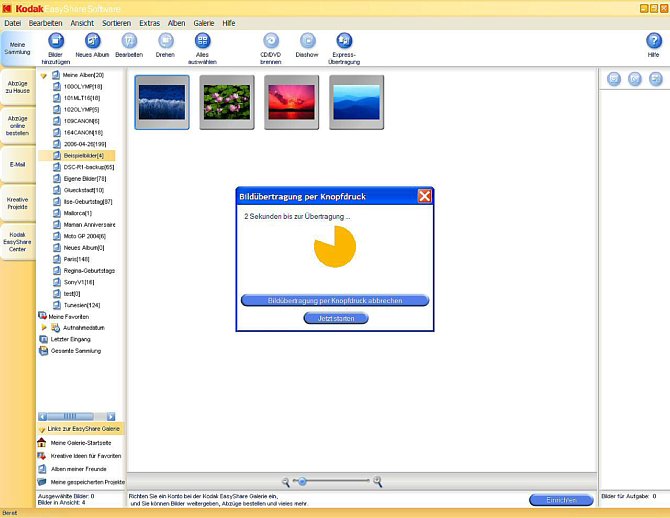
Task: Click the album tree scroll right arrow
Action: click(111, 416)
